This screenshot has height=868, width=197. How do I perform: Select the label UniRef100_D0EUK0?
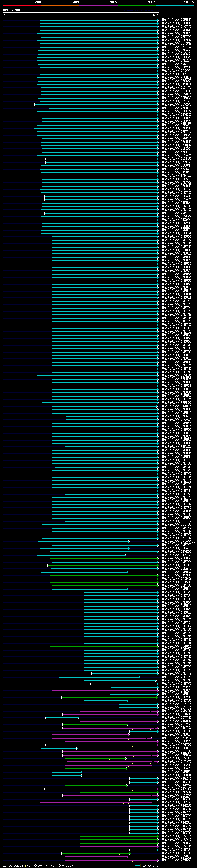(177, 572)
